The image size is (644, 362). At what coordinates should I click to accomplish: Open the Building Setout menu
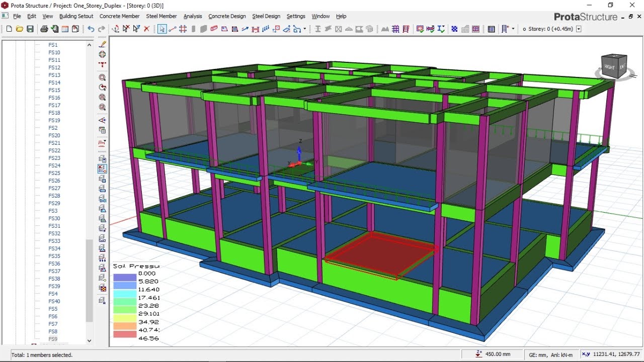pyautogui.click(x=76, y=16)
